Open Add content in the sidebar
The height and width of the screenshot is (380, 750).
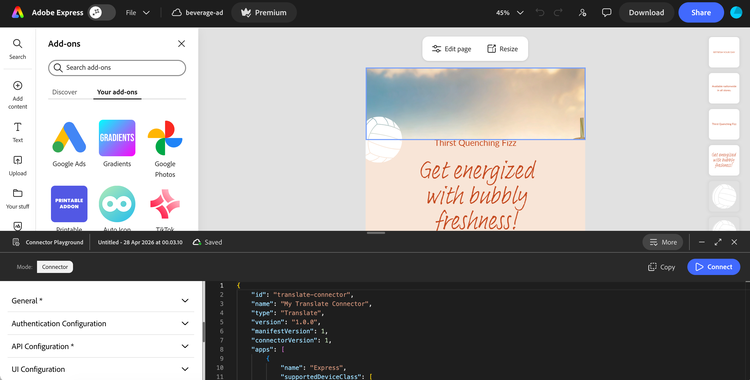[x=17, y=95]
